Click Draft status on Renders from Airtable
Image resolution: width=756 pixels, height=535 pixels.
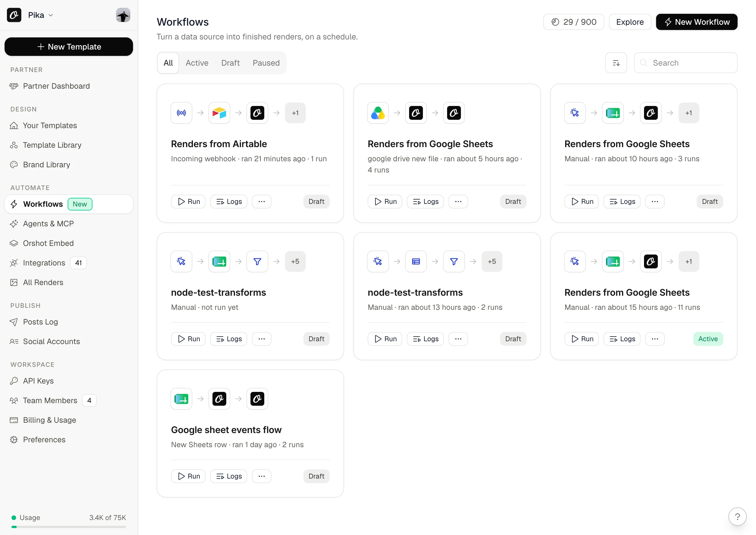click(316, 201)
